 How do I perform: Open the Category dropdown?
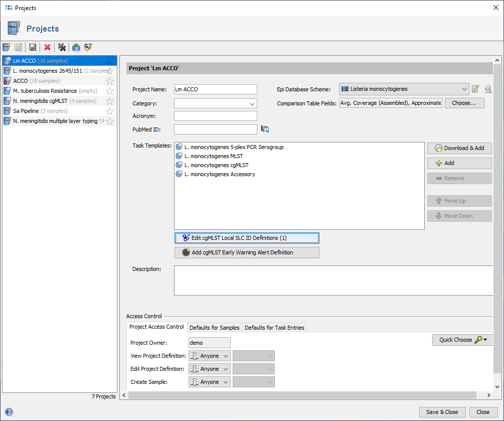[252, 103]
